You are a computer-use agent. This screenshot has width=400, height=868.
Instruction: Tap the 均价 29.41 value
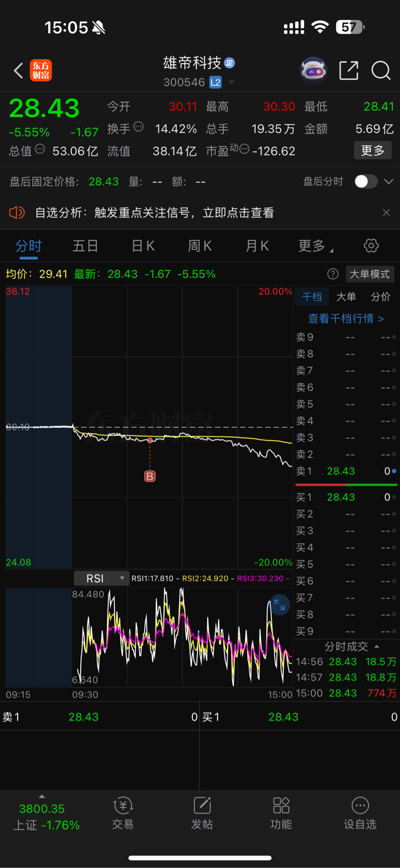click(53, 274)
